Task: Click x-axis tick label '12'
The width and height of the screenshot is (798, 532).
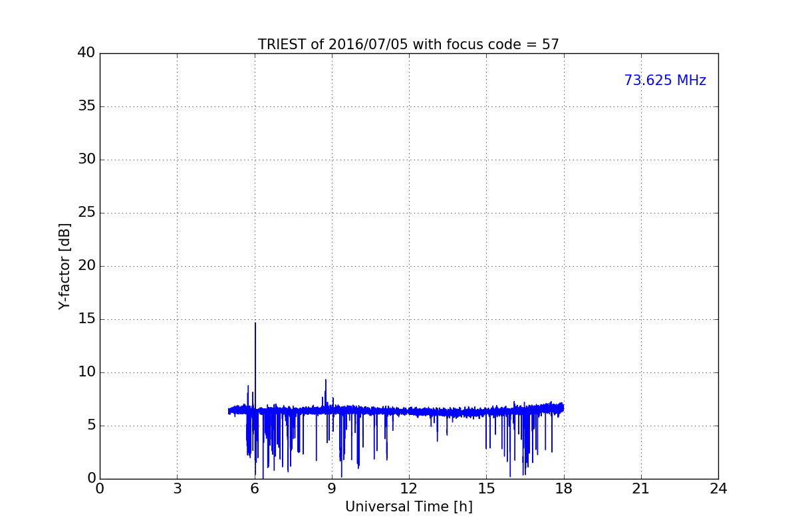Action: [409, 489]
